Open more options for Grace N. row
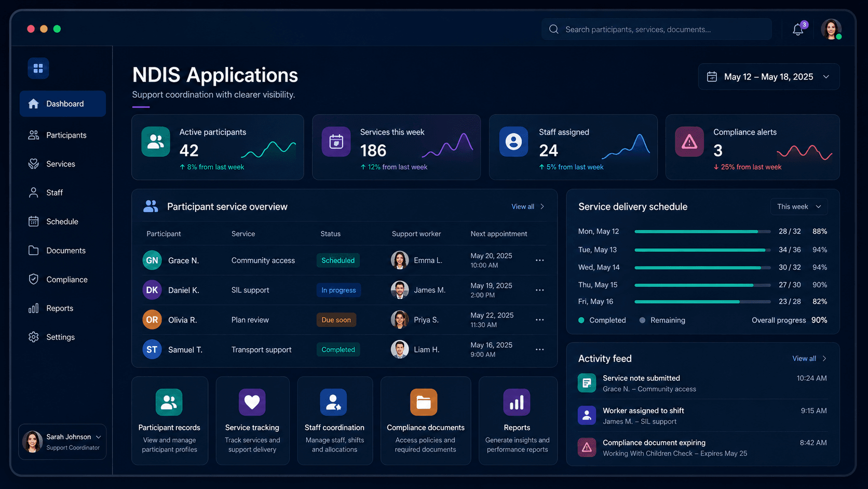The image size is (868, 489). (x=540, y=260)
